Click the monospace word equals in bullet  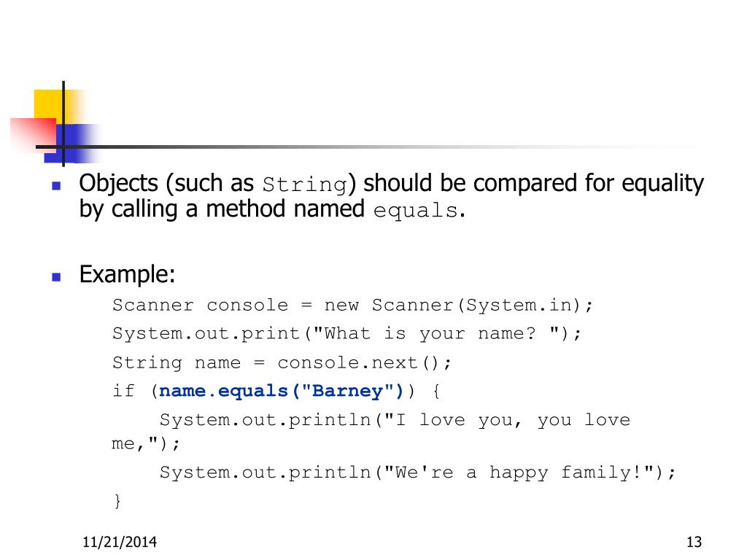point(415,211)
